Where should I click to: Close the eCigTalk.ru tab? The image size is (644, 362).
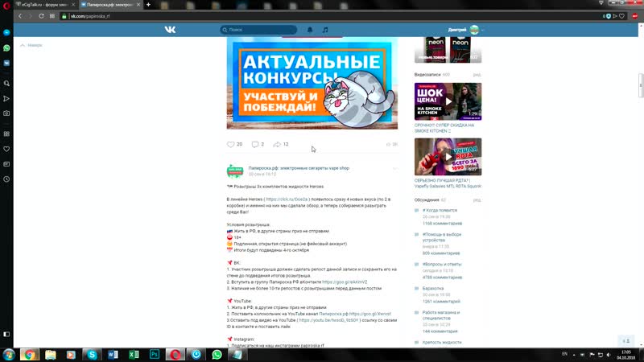73,5
